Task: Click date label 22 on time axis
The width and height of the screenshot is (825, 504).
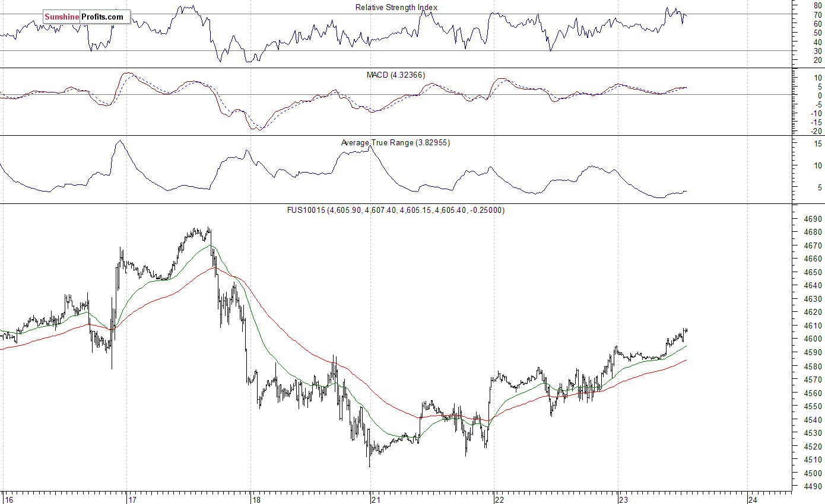Action: point(500,499)
